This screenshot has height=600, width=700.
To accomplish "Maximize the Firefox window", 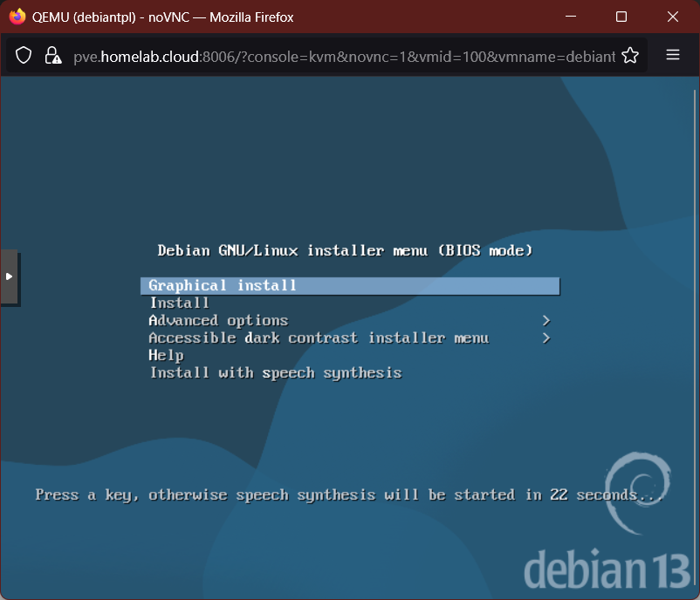I will pos(621,16).
